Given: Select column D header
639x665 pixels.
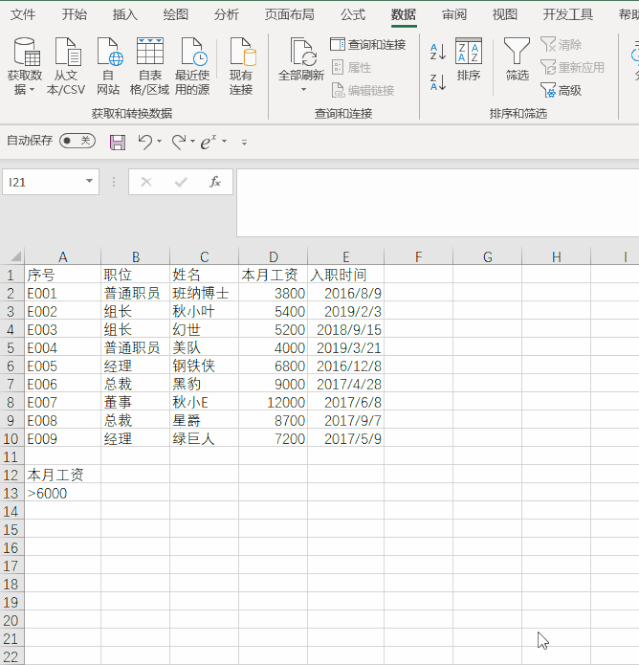Looking at the screenshot, I should [273, 257].
